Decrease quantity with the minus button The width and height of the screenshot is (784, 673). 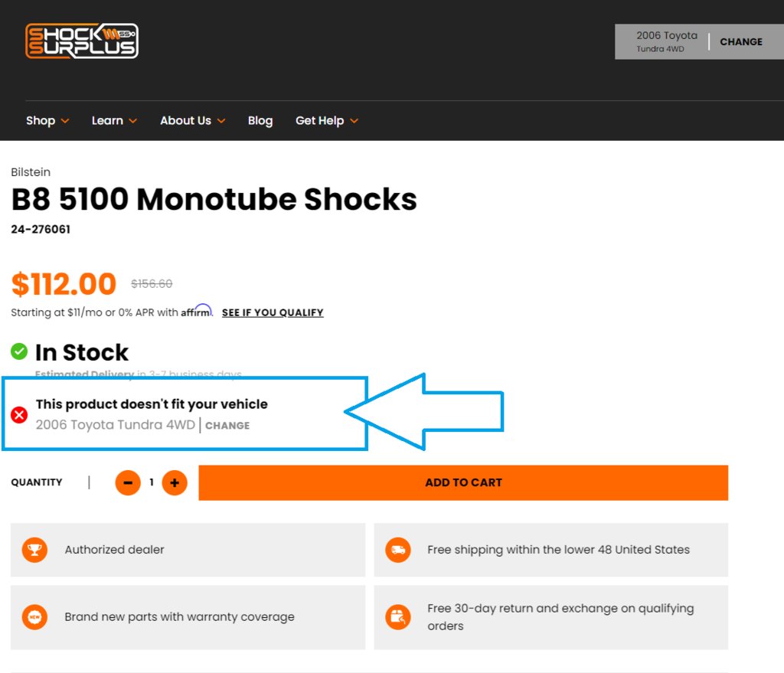click(x=128, y=482)
